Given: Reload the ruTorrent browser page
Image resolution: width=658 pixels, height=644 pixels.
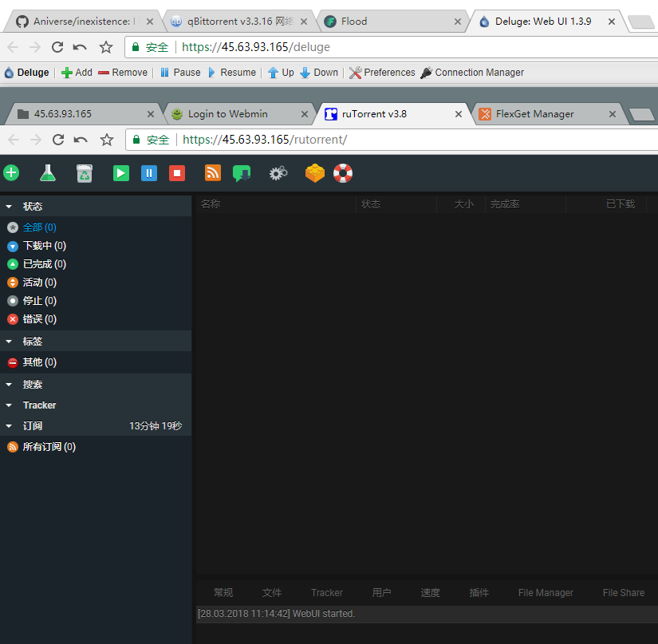Looking at the screenshot, I should click(x=58, y=140).
